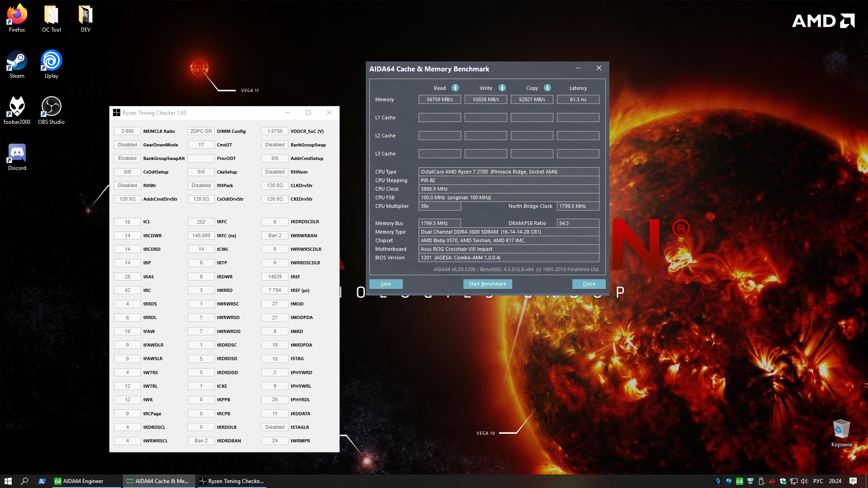Click the Start Benchmark button
Image resolution: width=868 pixels, height=488 pixels.
[x=487, y=284]
